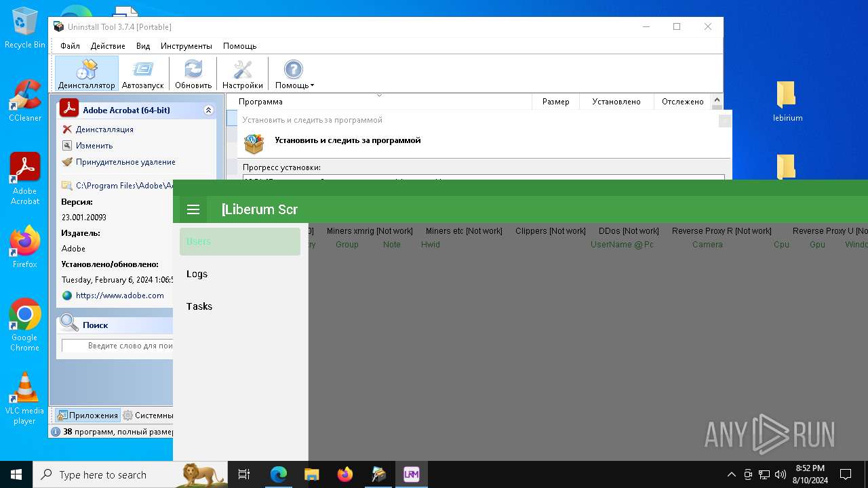The image size is (868, 488).
Task: Open the Adobe Acrobat desktop shortcut
Action: click(x=25, y=178)
